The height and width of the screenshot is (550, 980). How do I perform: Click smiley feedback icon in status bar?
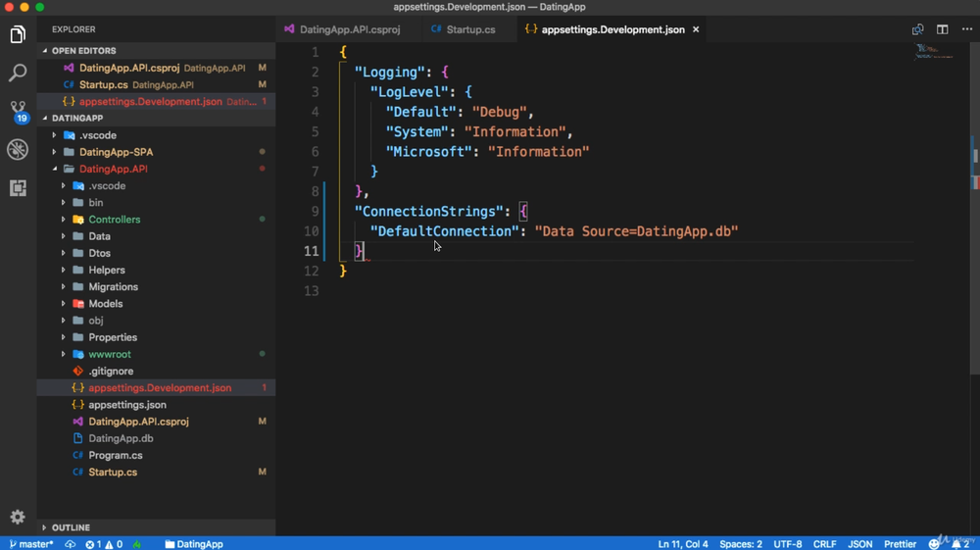click(934, 544)
